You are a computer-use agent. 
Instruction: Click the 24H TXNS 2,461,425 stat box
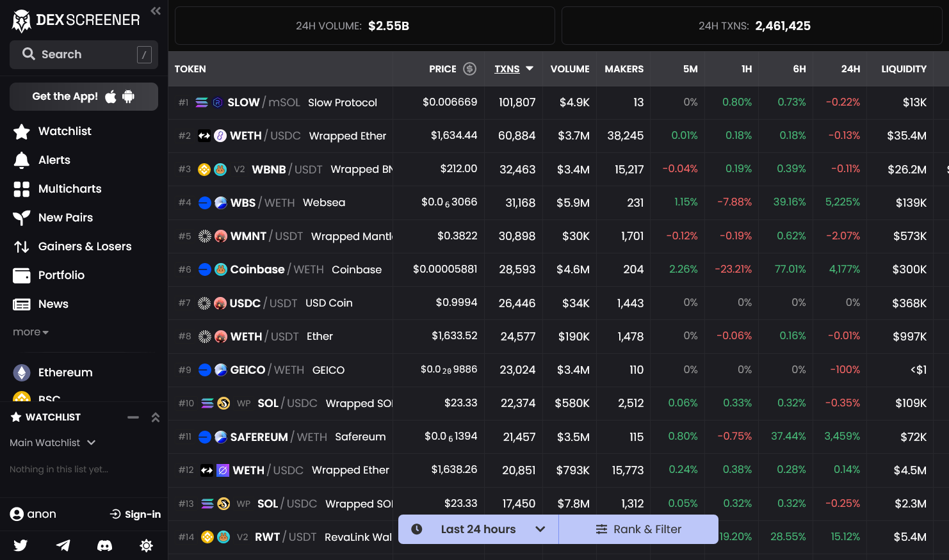coord(752,26)
